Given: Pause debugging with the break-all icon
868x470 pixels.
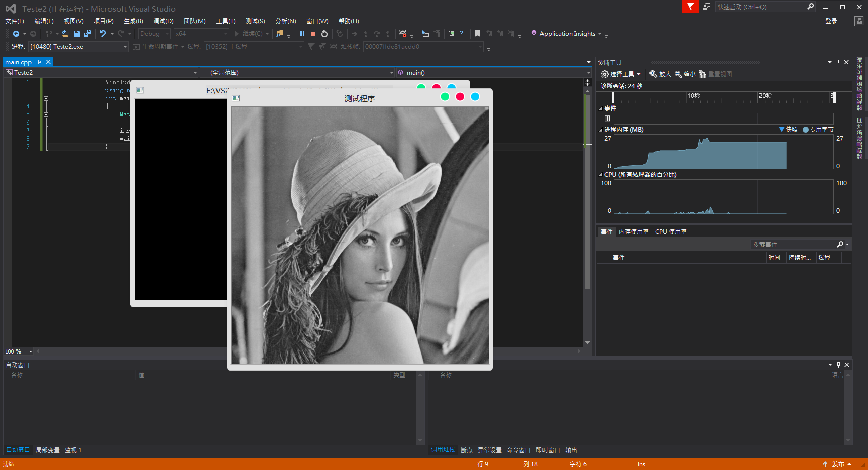Looking at the screenshot, I should pos(302,34).
